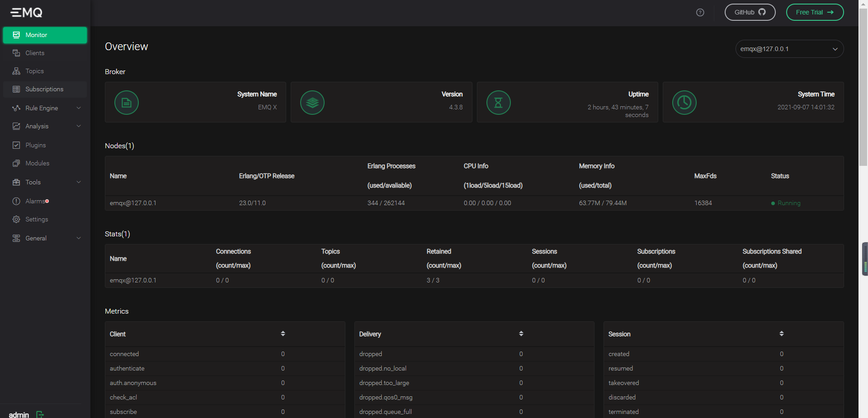Viewport: 868px width, 418px height.
Task: Sort the Delivery metrics table
Action: [x=521, y=333]
